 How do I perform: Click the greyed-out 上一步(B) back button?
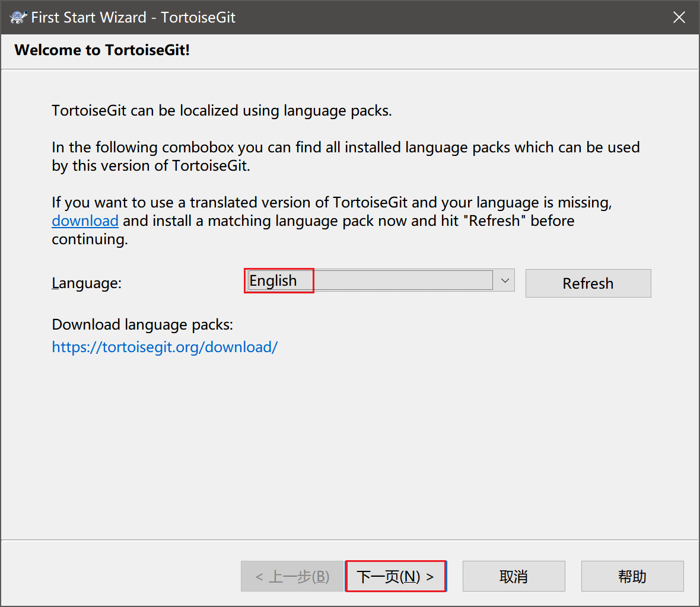292,576
